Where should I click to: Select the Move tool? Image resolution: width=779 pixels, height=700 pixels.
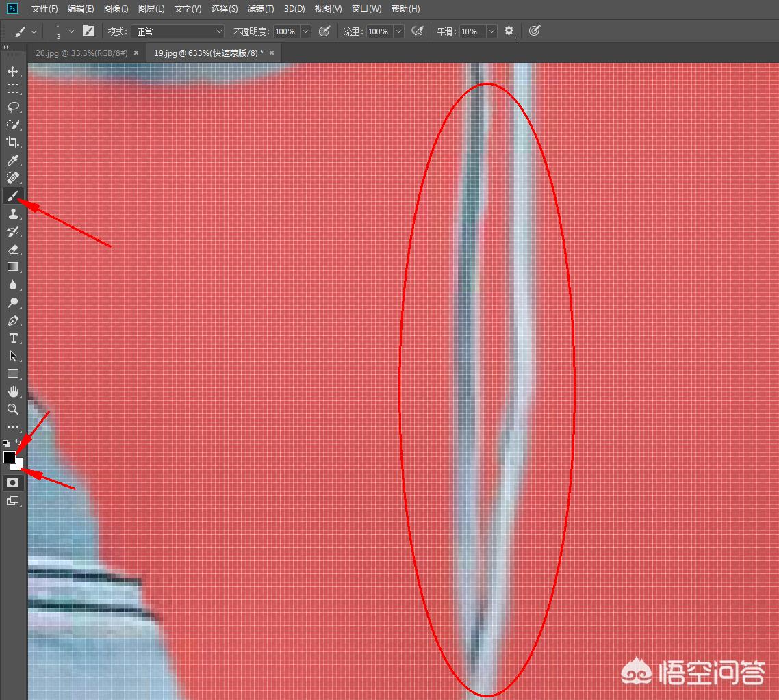pos(13,70)
